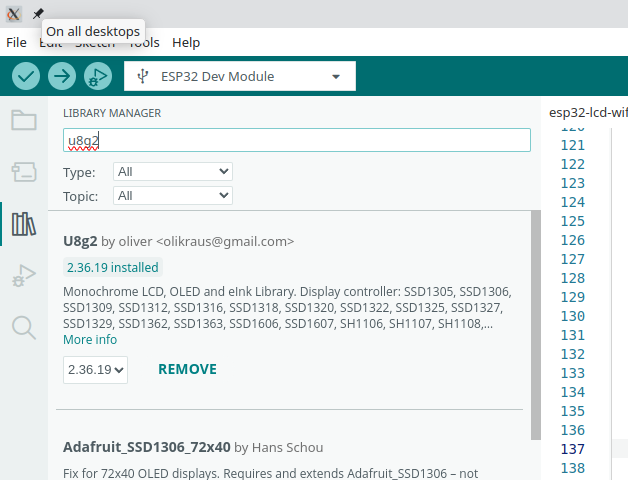Open the Search magnifier in the sidebar
The image size is (628, 480).
tap(24, 328)
